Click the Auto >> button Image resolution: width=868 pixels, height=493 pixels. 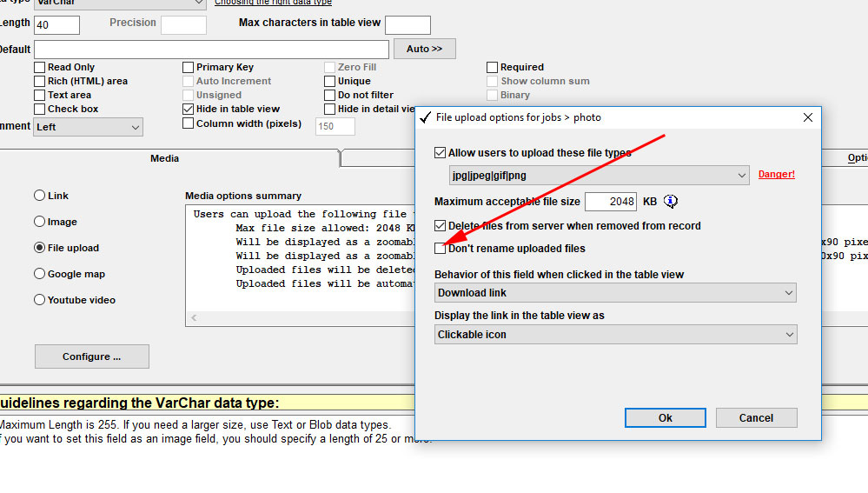[x=425, y=49]
